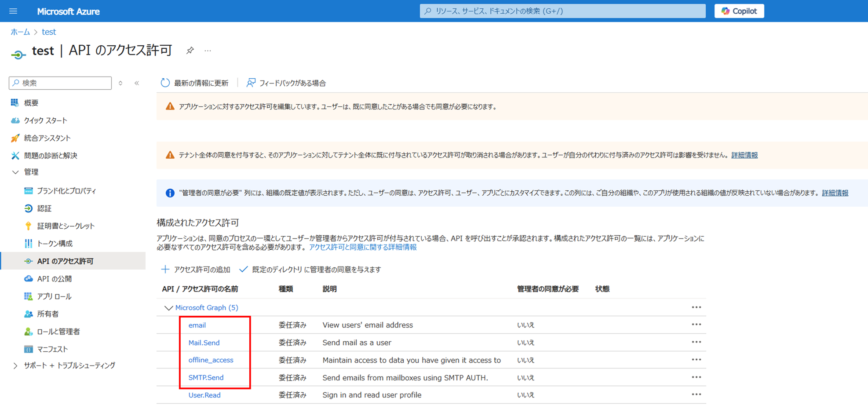
Task: Collapse the Microsoft Graph (5) group
Action: pos(168,307)
